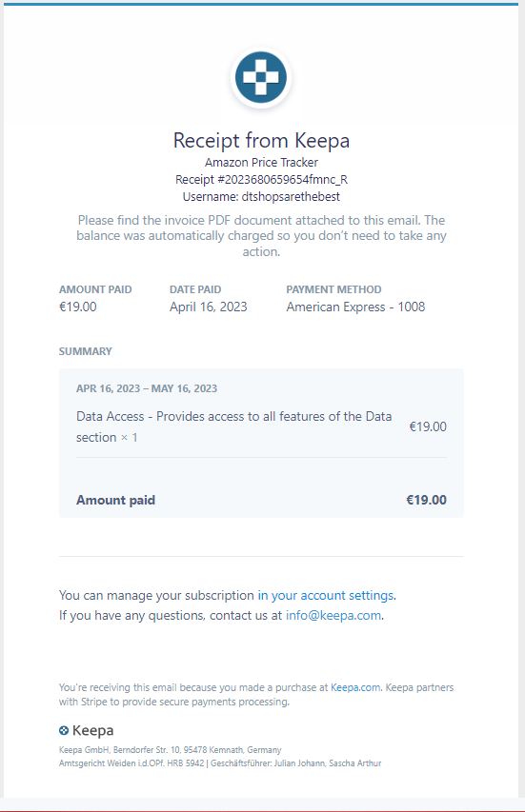
Task: Click the Keepa footer brand name
Action: point(92,731)
